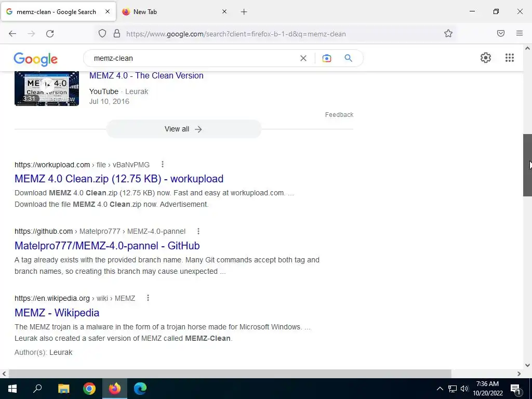Viewport: 532px width, 399px height.
Task: Open a new tab with plus button
Action: point(244,12)
